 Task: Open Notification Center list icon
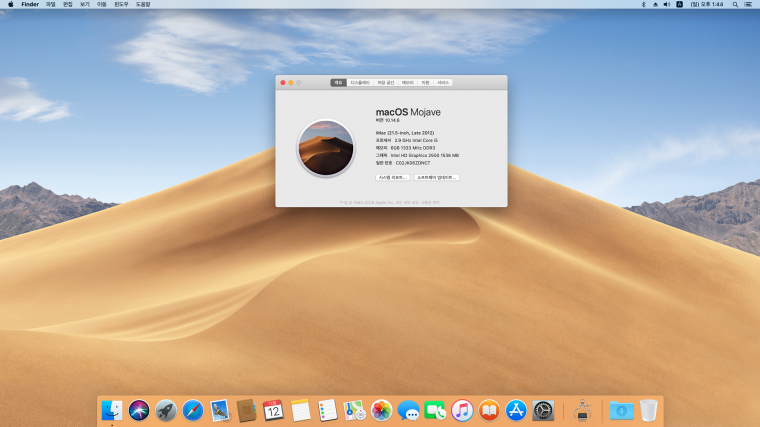tap(748, 4)
